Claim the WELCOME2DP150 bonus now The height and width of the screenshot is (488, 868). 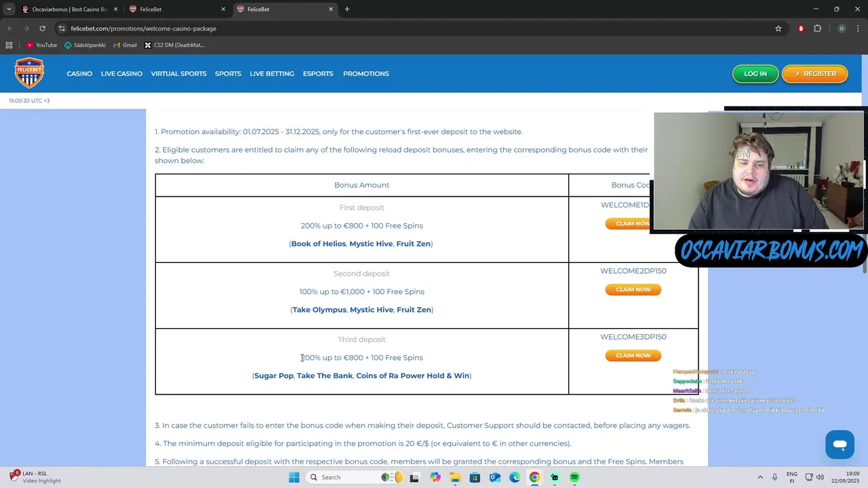(x=633, y=289)
